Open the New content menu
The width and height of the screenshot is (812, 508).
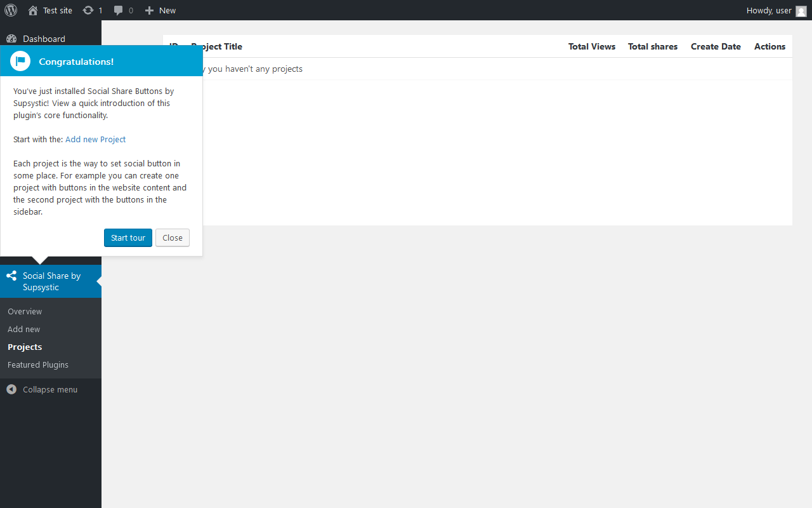[160, 10]
